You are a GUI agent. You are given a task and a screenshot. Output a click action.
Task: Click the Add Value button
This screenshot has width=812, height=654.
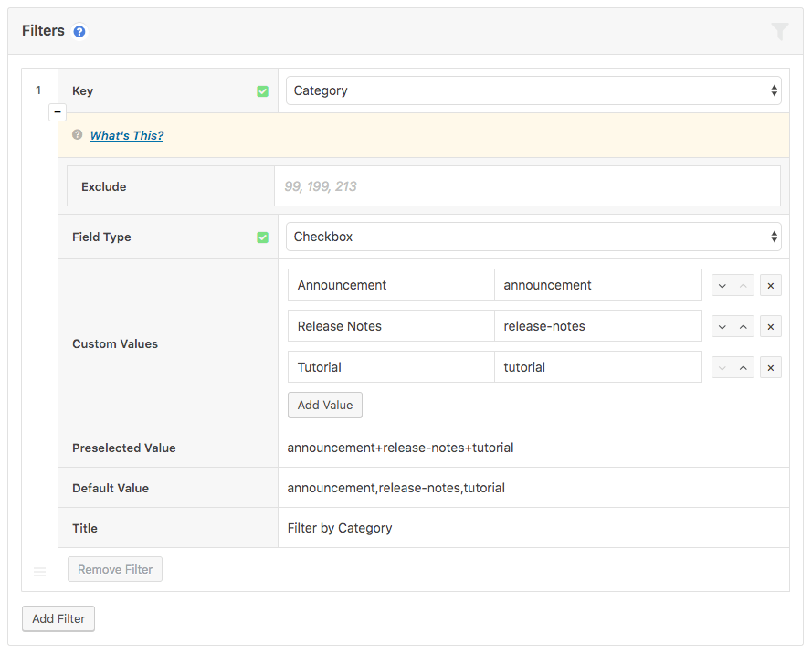(324, 405)
